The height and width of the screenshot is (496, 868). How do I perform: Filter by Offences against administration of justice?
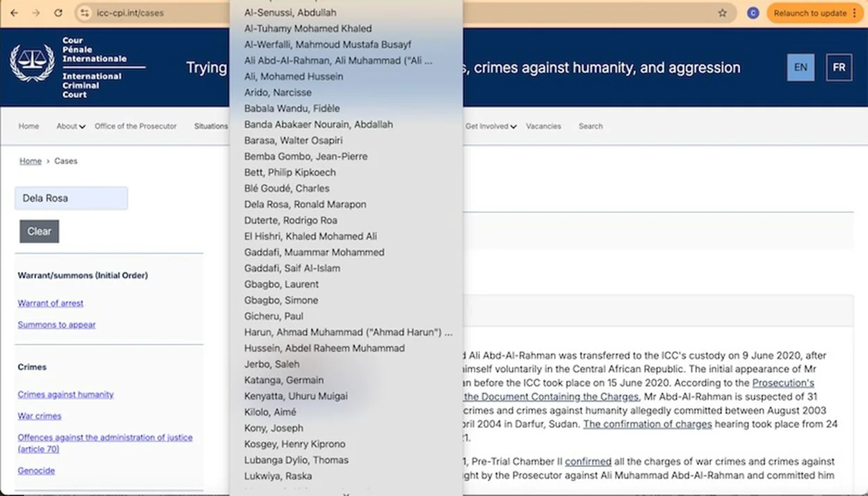[x=105, y=443]
